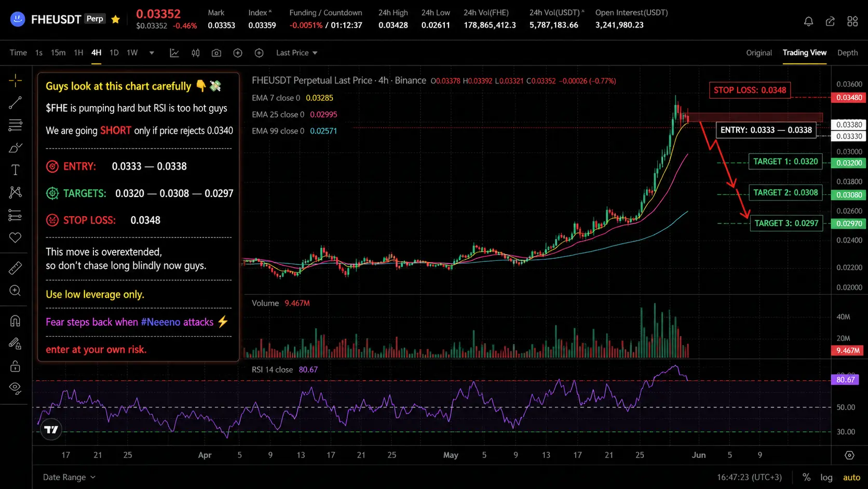Open notifications bell
The width and height of the screenshot is (868, 489).
(808, 21)
